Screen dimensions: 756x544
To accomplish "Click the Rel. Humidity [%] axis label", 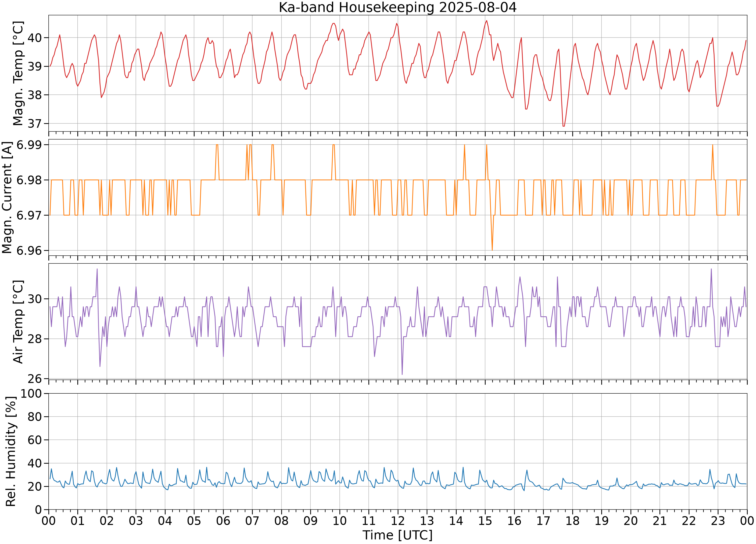I will [x=11, y=451].
